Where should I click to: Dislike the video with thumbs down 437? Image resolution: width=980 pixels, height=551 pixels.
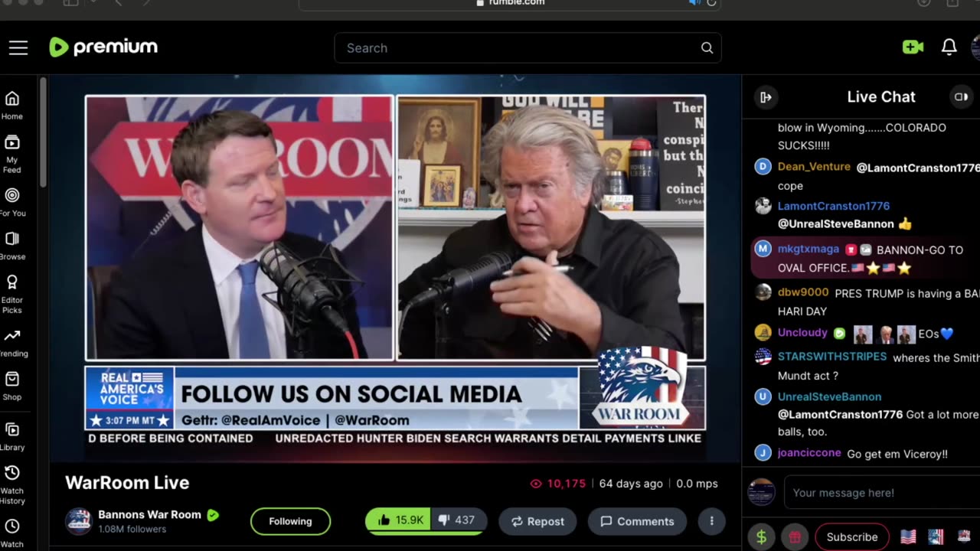457,520
